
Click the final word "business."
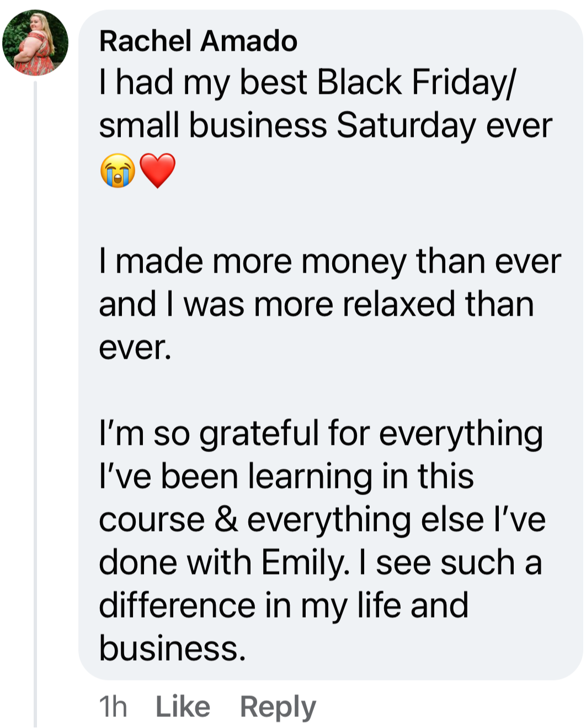click(x=172, y=648)
